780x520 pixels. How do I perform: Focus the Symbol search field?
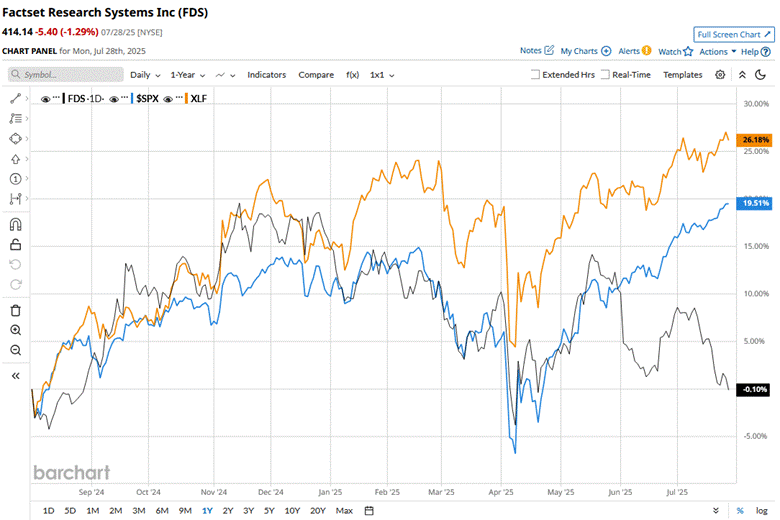click(66, 74)
